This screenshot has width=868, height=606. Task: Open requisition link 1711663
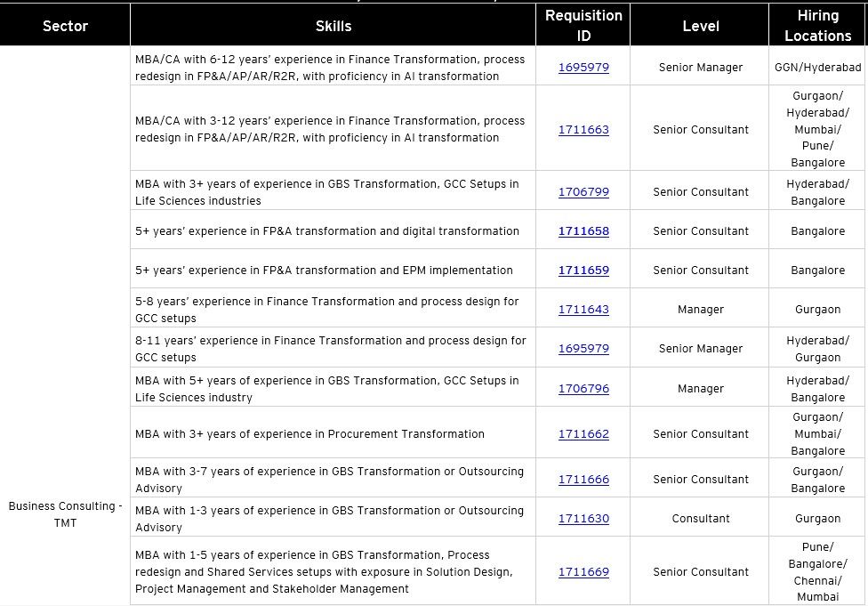click(x=583, y=130)
